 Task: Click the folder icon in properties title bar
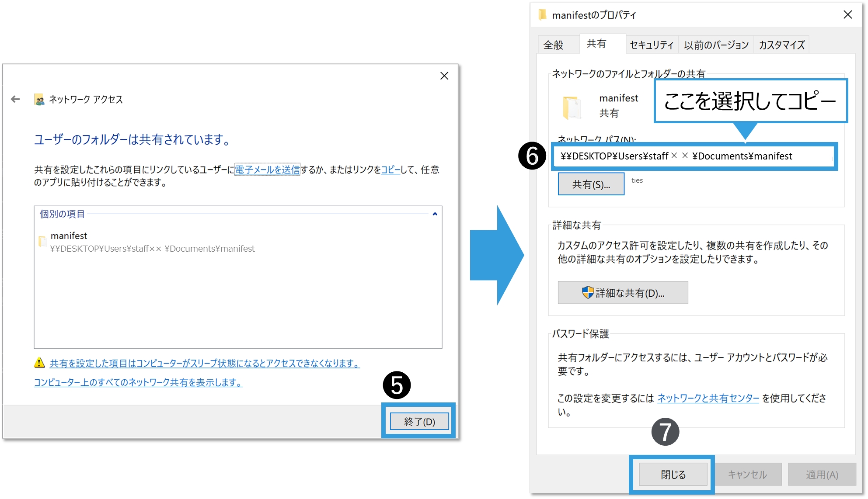[x=542, y=15]
